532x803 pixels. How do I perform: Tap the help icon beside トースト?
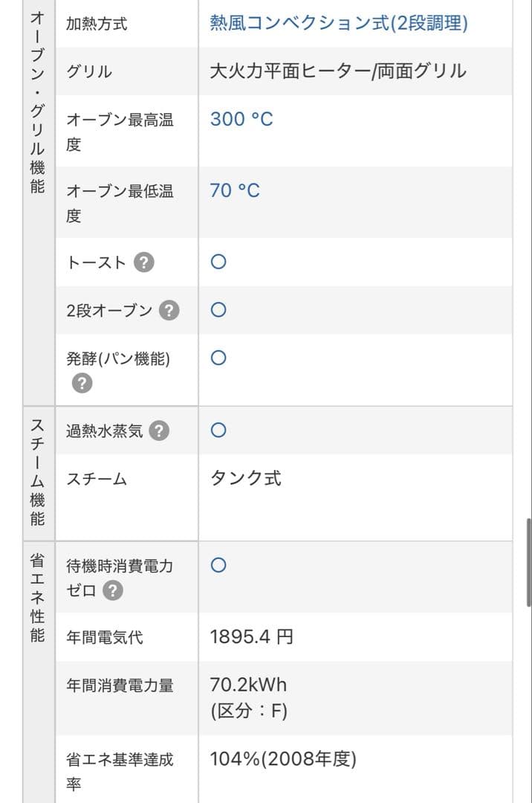pyautogui.click(x=144, y=262)
